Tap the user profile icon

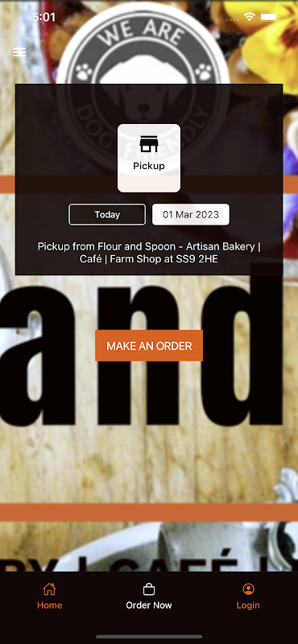pos(248,589)
